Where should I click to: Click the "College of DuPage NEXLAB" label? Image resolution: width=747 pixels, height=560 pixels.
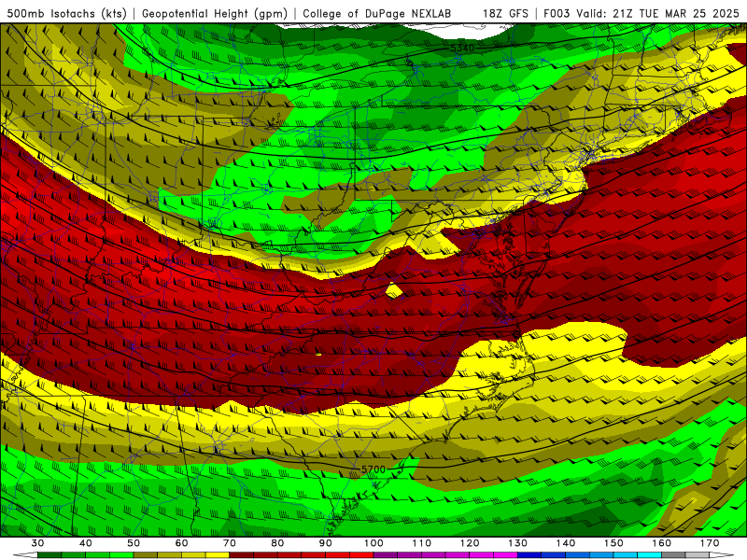[x=377, y=13]
